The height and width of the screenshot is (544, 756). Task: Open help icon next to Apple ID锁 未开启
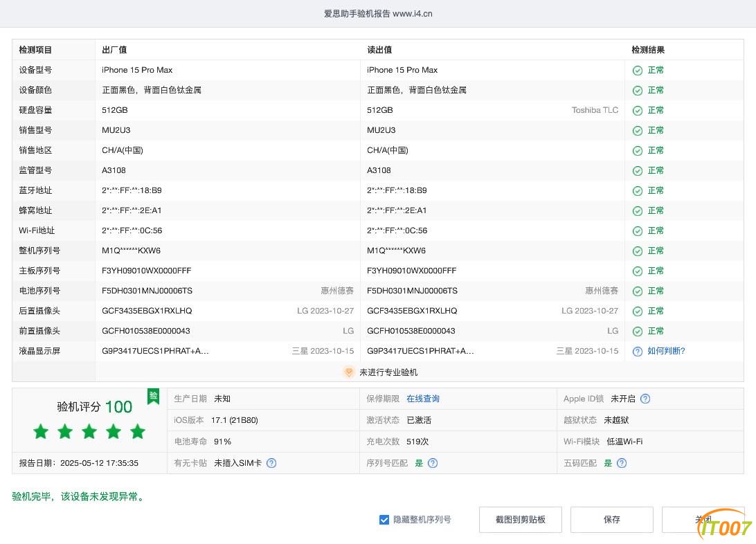tap(645, 399)
